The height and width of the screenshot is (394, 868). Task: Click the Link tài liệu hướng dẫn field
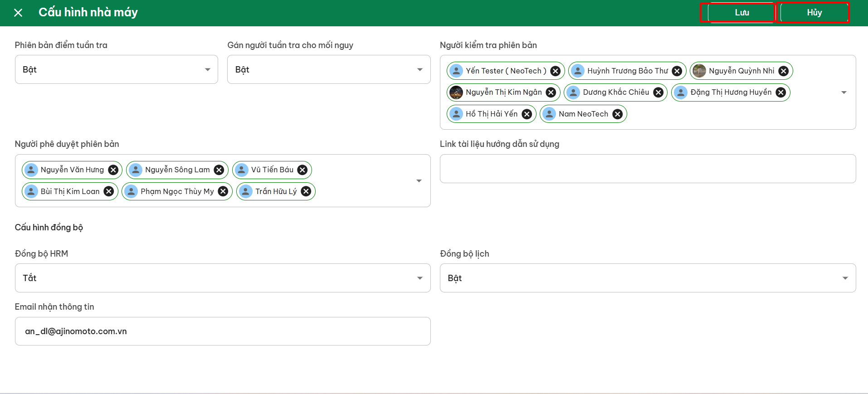point(647,169)
